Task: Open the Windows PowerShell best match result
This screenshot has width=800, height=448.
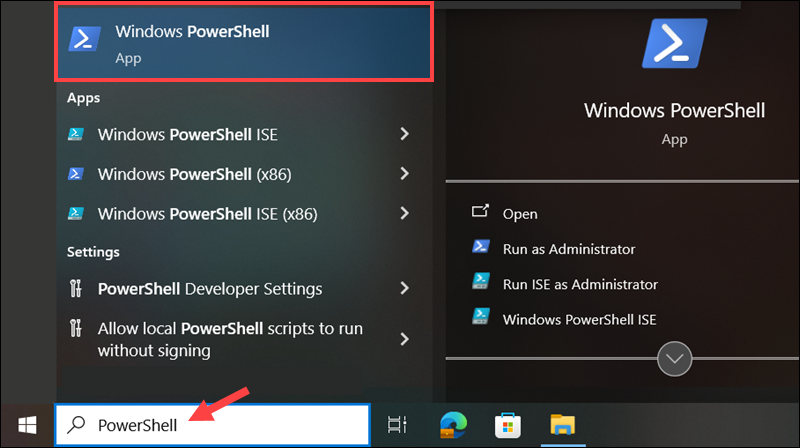Action: click(x=244, y=42)
